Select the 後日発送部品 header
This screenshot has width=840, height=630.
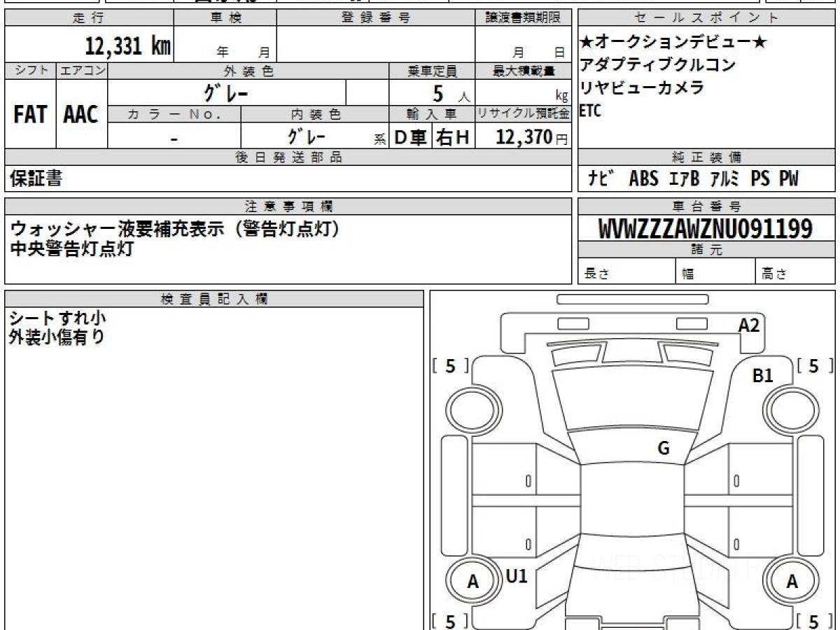[288, 157]
